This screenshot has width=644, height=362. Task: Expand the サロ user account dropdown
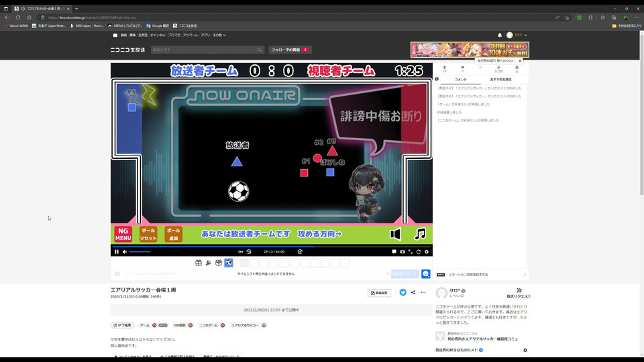tap(517, 36)
